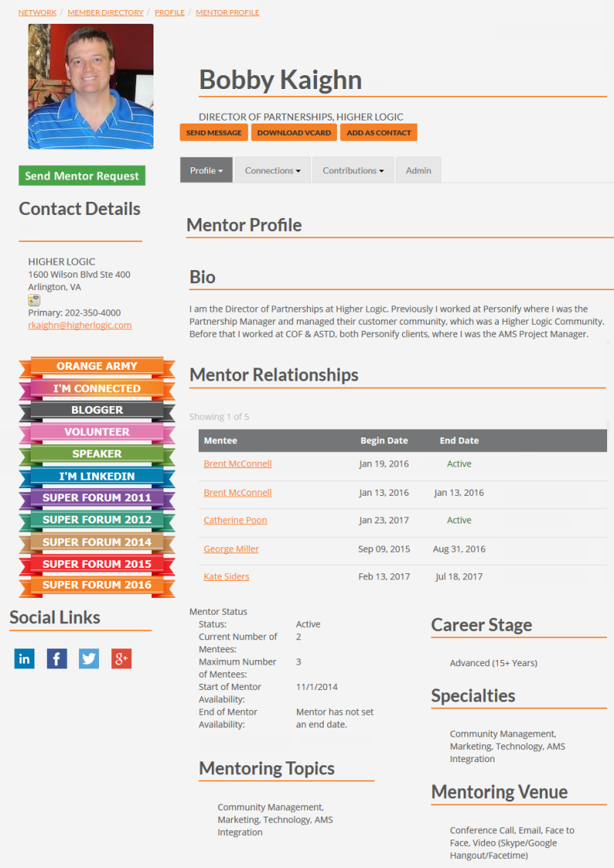Click the address book icon under Arlington, VA
This screenshot has height=868, width=614.
35,300
